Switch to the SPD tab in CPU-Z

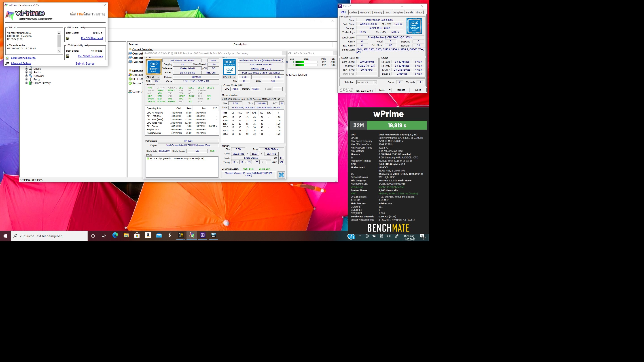coord(388,13)
